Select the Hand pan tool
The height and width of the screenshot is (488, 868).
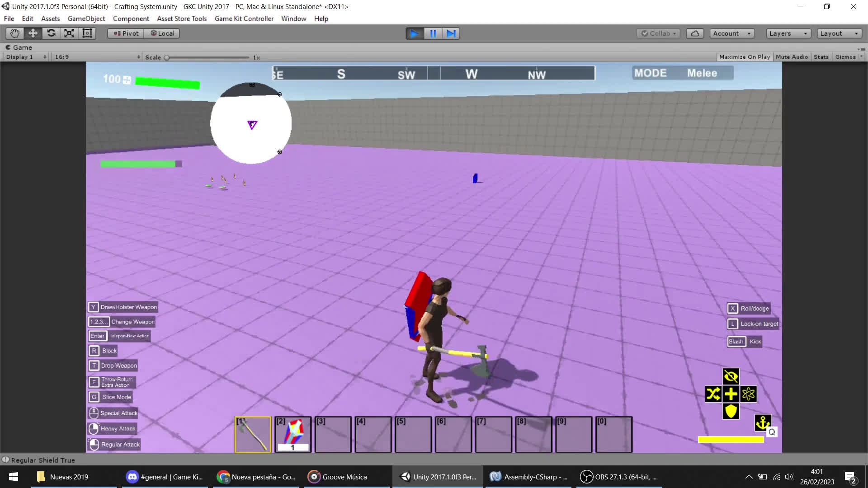tap(14, 33)
